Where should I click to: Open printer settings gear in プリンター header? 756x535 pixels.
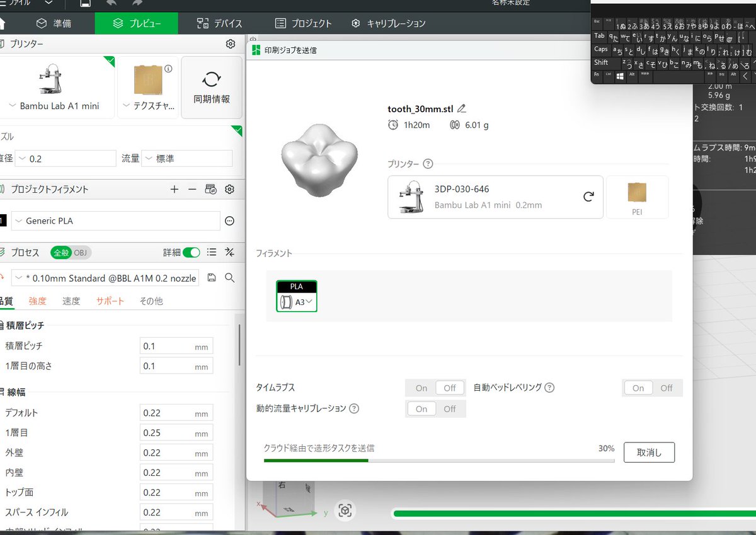(231, 44)
